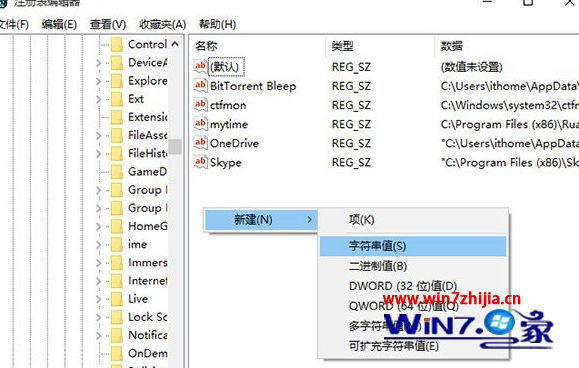This screenshot has width=579, height=368.
Task: Click the Control folder icon
Action: point(117,44)
